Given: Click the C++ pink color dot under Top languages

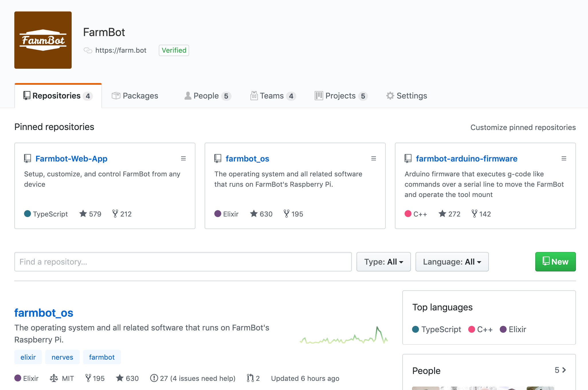Looking at the screenshot, I should 472,329.
